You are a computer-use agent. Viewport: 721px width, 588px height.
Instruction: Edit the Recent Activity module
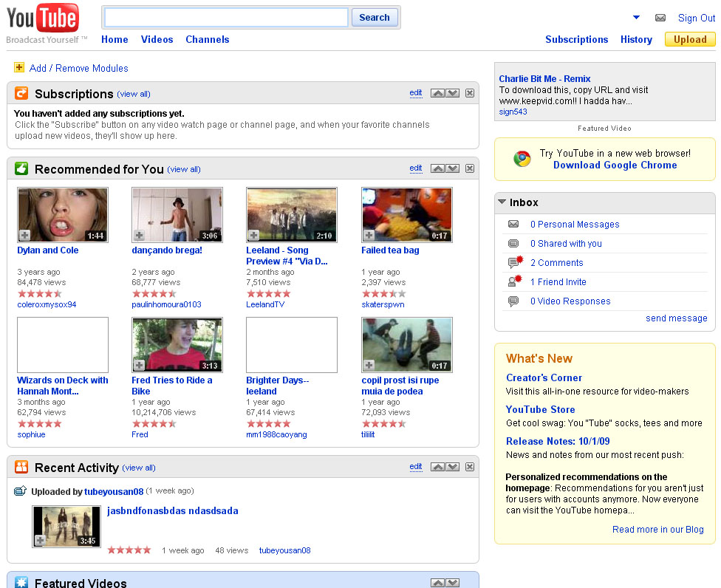coord(416,467)
